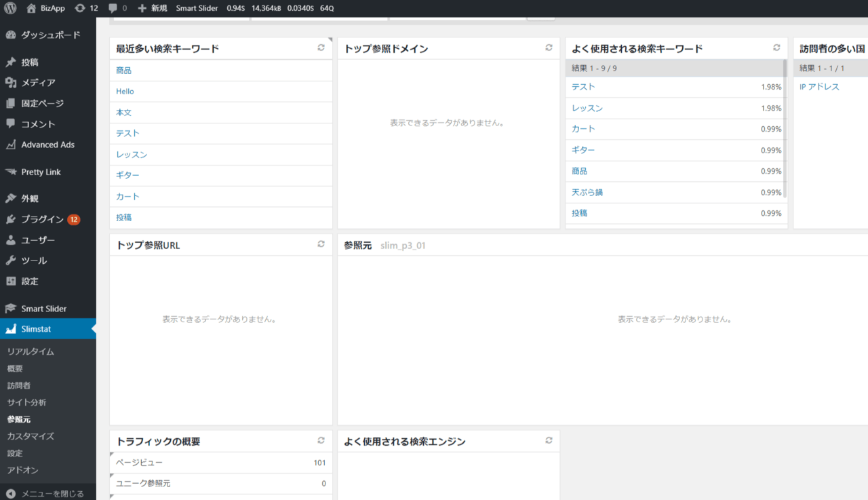This screenshot has width=868, height=500.
Task: Open the メディア media menu
Action: coord(48,83)
